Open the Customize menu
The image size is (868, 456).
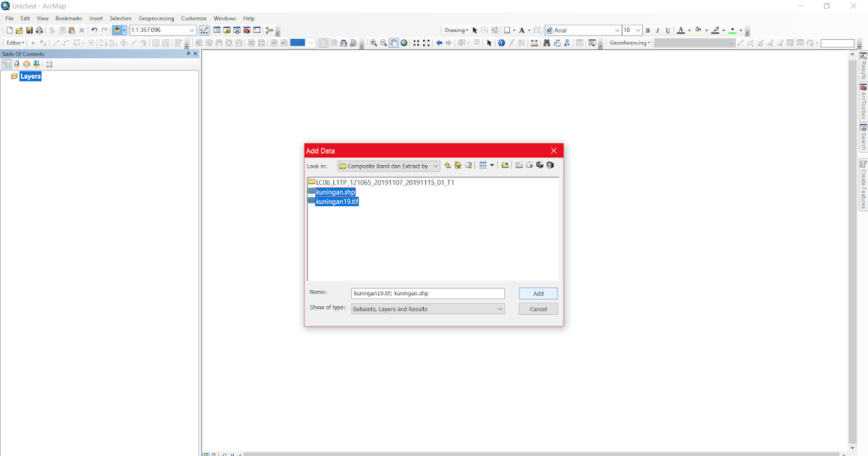click(194, 18)
